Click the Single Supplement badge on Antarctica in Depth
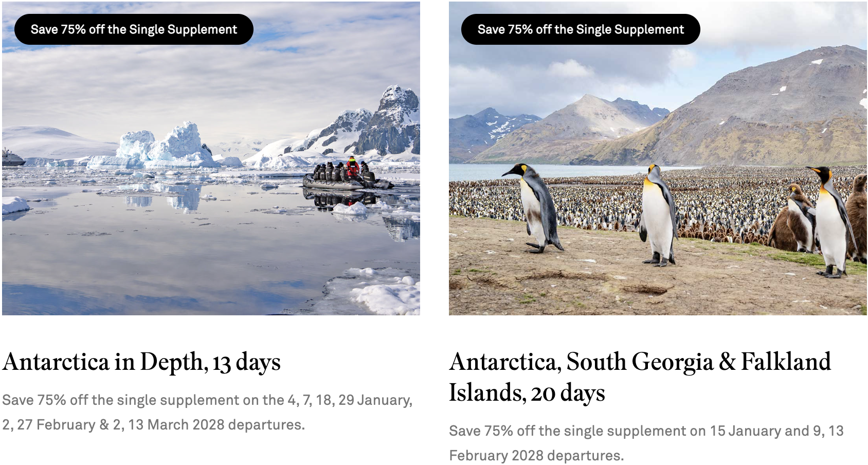This screenshot has width=868, height=465. [134, 29]
